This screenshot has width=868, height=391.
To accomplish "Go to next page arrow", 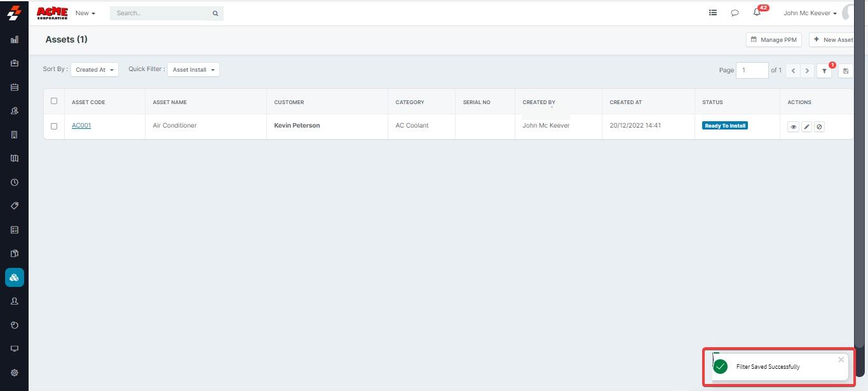I will click(807, 70).
